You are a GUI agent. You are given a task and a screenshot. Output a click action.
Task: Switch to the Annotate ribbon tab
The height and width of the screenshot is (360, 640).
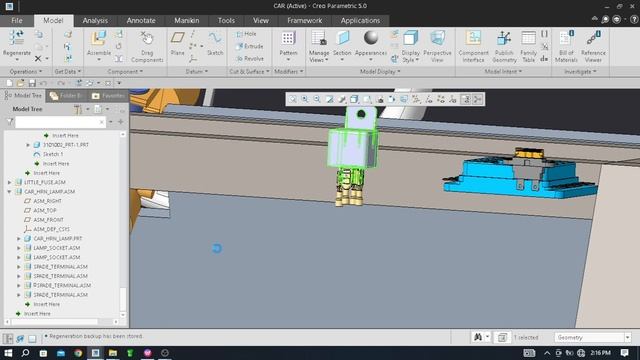point(141,20)
